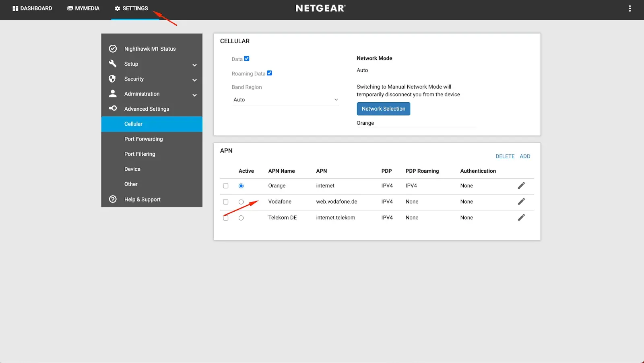Toggle the Roaming Data checkbox
Screen dimensions: 644x363
(270, 73)
